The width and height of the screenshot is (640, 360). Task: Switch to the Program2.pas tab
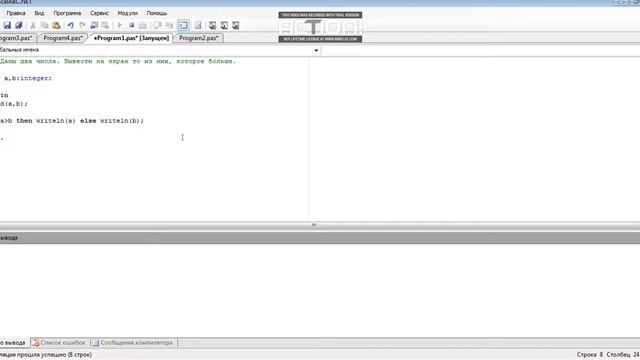[198, 38]
